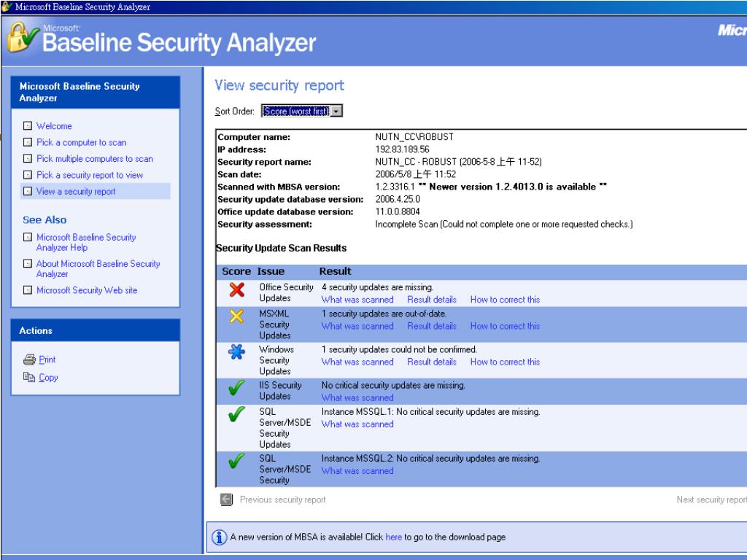Image resolution: width=747 pixels, height=560 pixels.
Task: Open How to correct this for Windows Security Updates
Action: pyautogui.click(x=505, y=362)
